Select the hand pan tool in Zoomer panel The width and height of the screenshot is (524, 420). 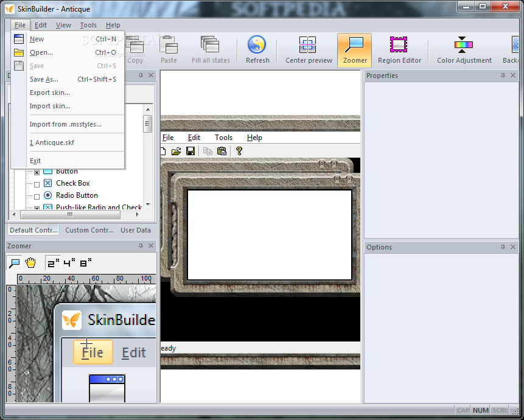click(x=30, y=263)
